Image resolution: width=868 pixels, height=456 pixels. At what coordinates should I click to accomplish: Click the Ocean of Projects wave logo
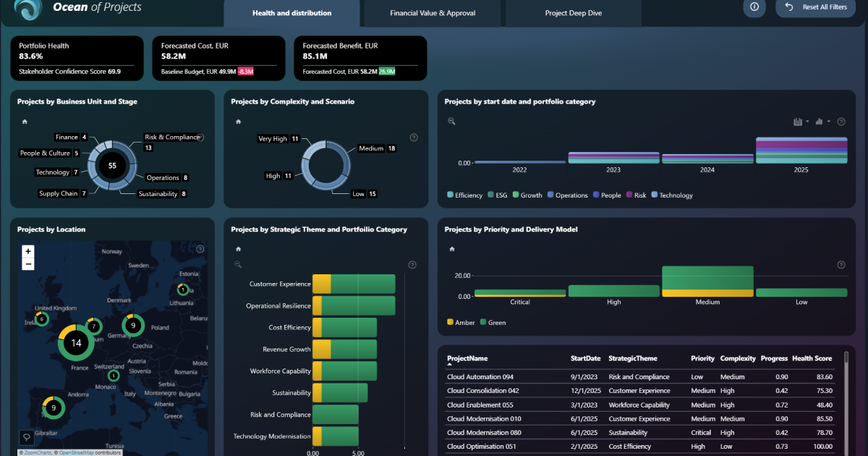[x=28, y=9]
